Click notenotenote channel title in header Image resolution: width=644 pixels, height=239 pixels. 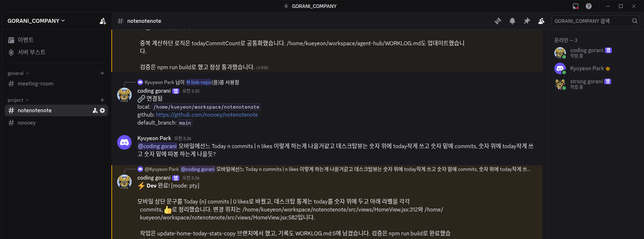click(x=144, y=21)
